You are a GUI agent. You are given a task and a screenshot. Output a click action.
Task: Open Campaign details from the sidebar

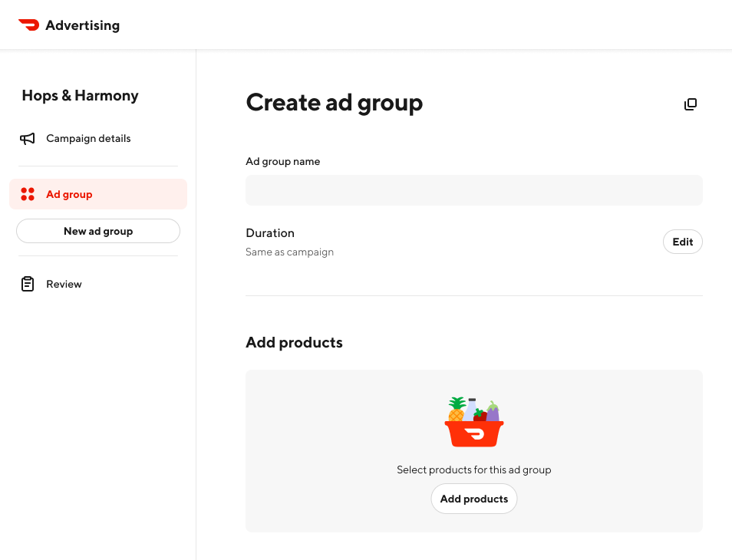[x=88, y=139]
